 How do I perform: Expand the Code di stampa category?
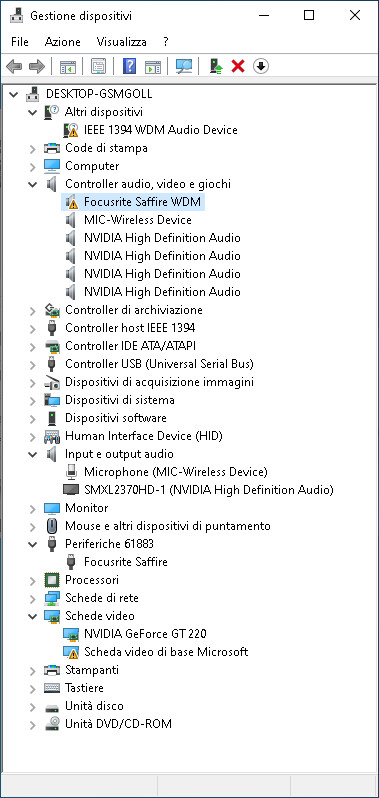coord(33,149)
